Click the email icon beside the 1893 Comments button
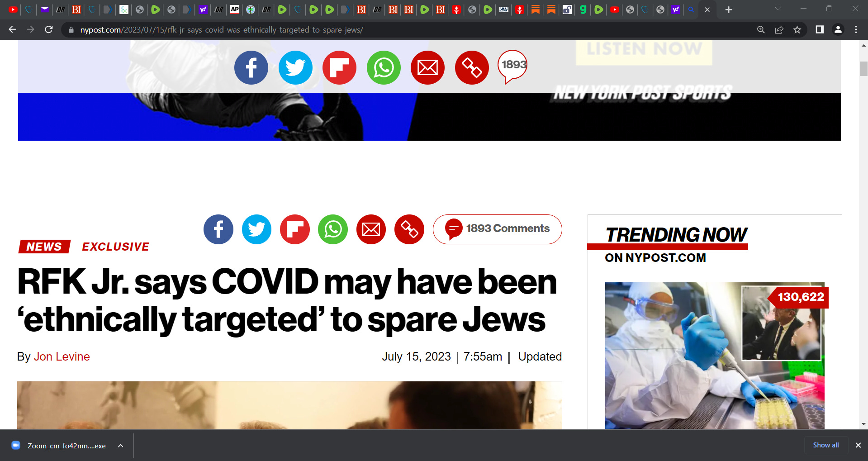Image resolution: width=868 pixels, height=461 pixels. [x=371, y=229]
